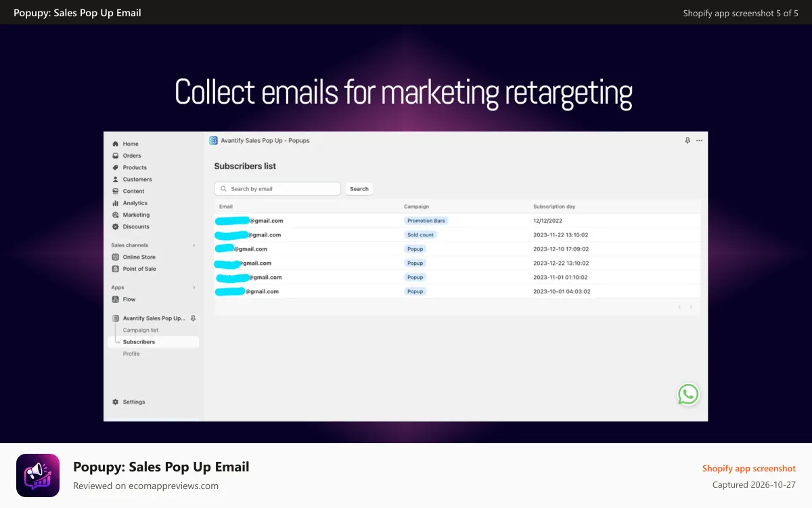Click the Analytics bar chart icon
Image resolution: width=812 pixels, height=508 pixels.
click(x=115, y=203)
